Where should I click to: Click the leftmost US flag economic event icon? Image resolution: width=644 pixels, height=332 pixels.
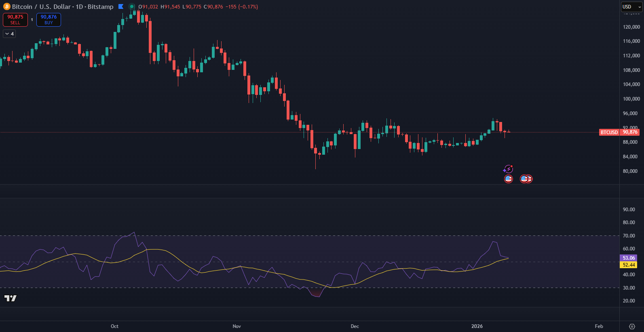click(x=509, y=179)
